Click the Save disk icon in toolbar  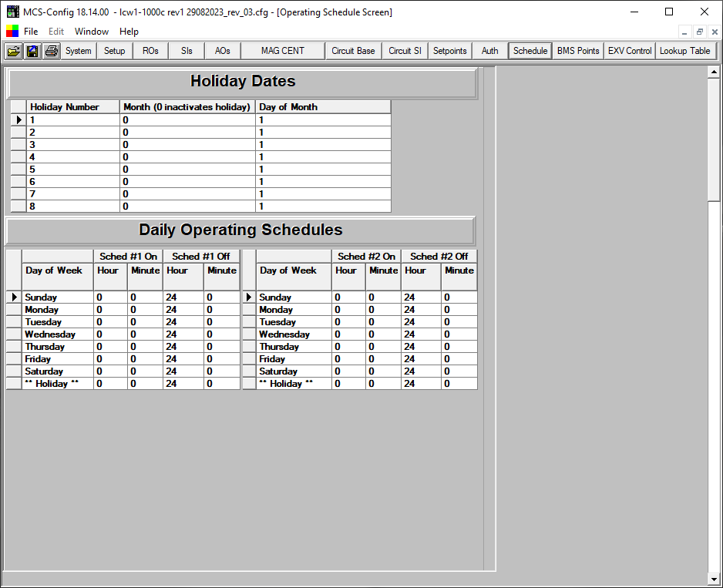pos(32,51)
